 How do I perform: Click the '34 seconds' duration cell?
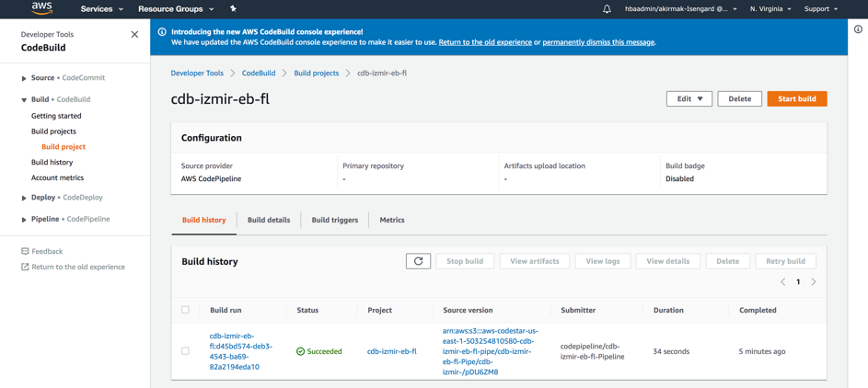[672, 351]
